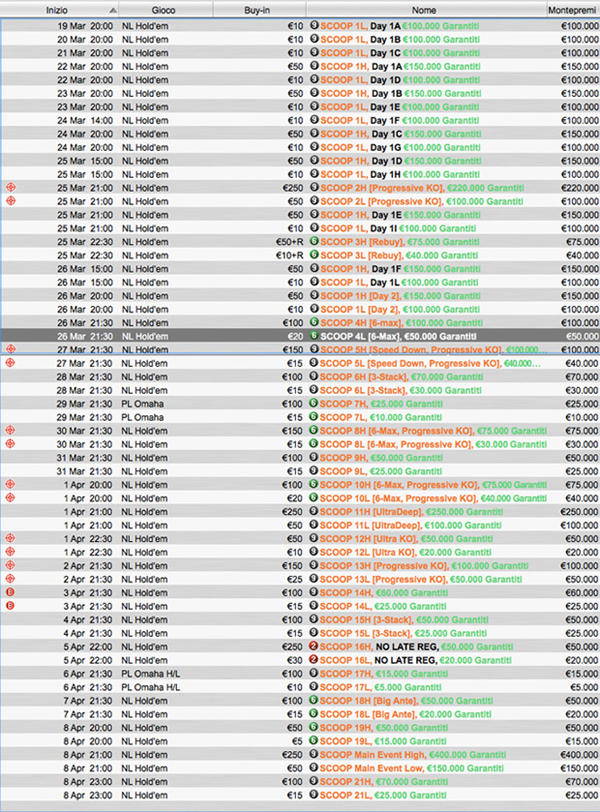
Task: Click the red round icon left of SCOOP 14L
Action: click(x=10, y=606)
